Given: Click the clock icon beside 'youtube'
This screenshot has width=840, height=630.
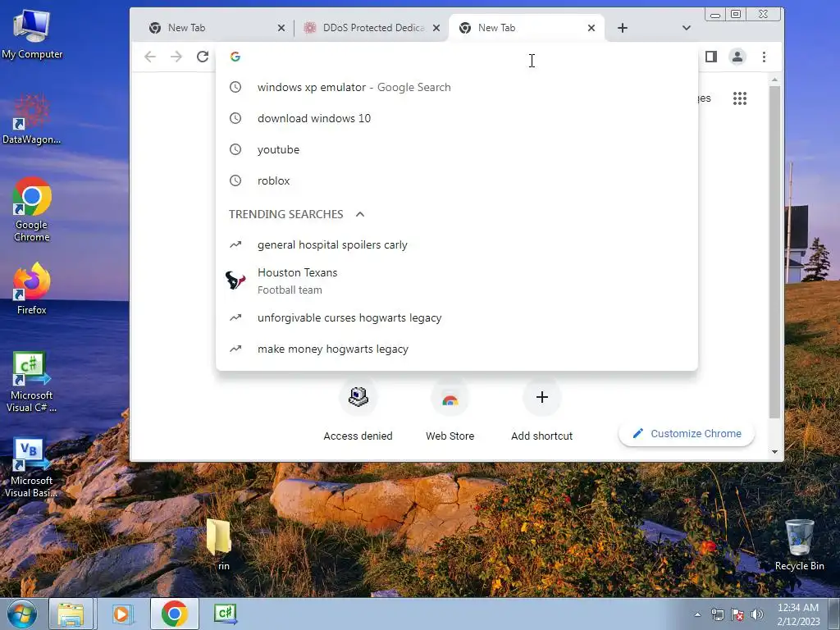Looking at the screenshot, I should [235, 149].
